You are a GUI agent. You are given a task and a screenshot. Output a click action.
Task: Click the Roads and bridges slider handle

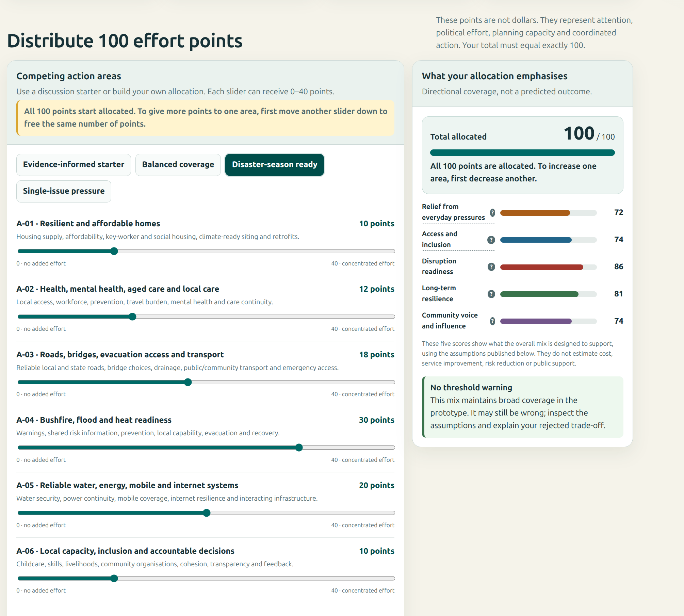pyautogui.click(x=188, y=383)
